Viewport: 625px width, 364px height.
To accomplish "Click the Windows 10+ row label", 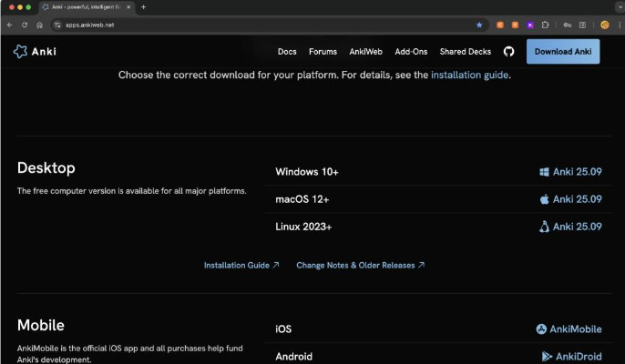I will (x=307, y=172).
